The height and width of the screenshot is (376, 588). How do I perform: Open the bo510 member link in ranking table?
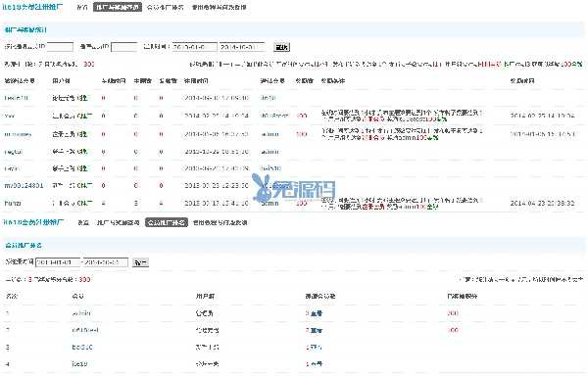pos(82,348)
